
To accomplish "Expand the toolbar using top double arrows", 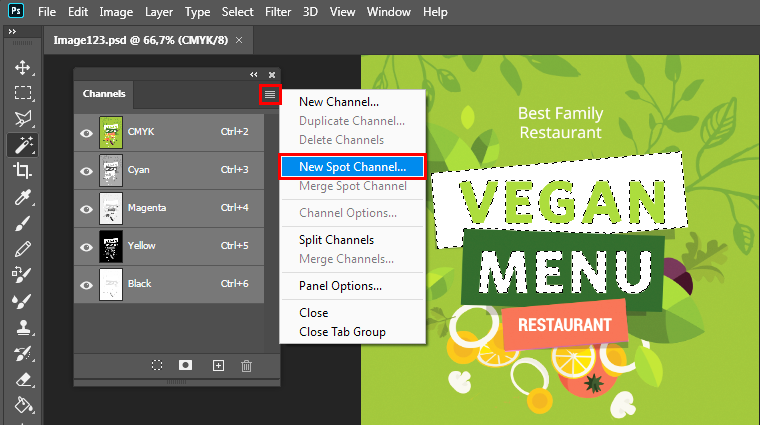I will (12, 32).
